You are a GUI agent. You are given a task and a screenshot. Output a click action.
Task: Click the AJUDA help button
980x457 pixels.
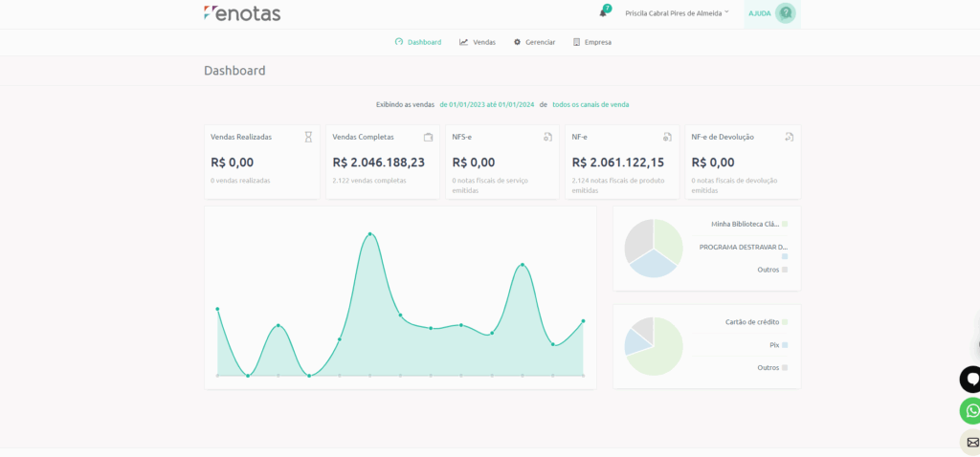tap(772, 13)
